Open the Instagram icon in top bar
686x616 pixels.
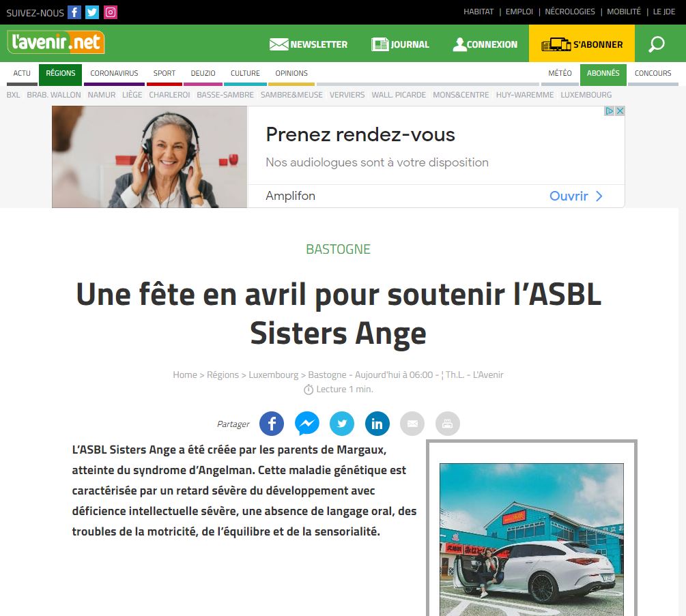coord(111,12)
